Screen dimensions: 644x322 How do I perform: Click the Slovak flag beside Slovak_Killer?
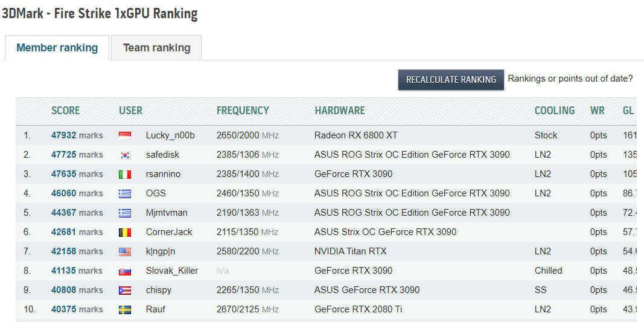(x=125, y=271)
